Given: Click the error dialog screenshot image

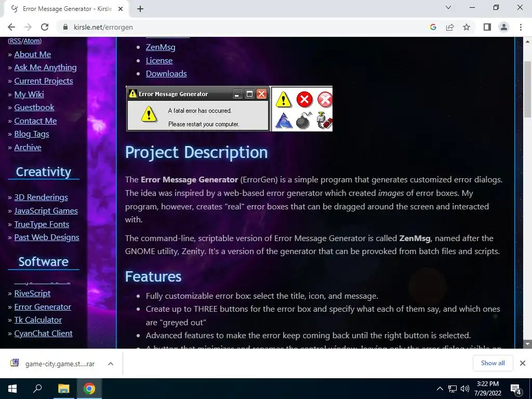Looking at the screenshot, I should click(x=198, y=109).
